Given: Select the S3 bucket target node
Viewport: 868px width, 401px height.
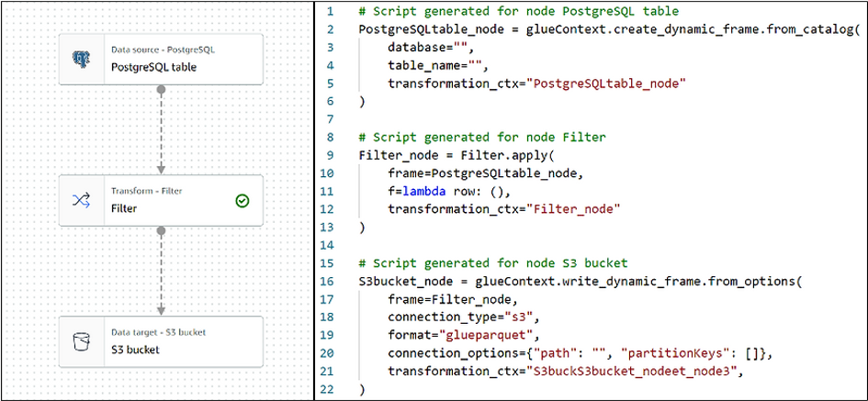Looking at the screenshot, I should [x=161, y=342].
